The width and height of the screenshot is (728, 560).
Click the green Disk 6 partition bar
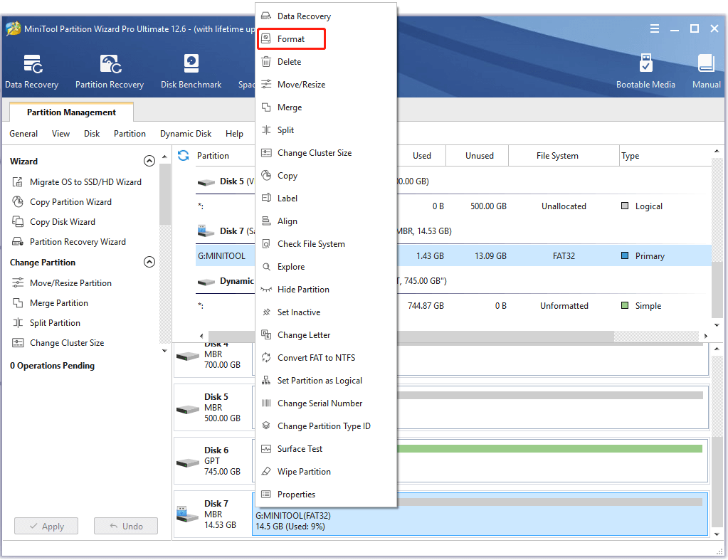[549, 448]
